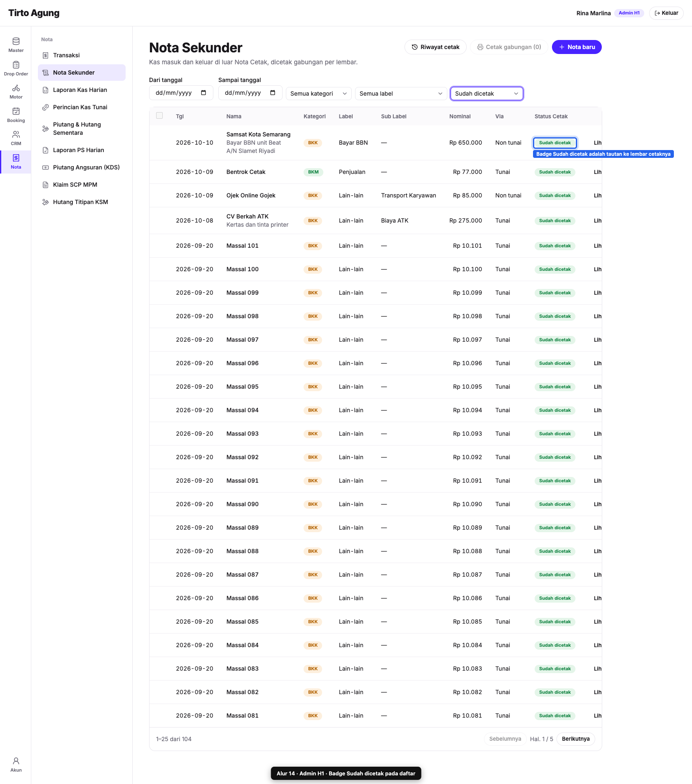Screen dimensions: 692x784
Task: Click the Dari tanggal date field
Action: click(181, 93)
